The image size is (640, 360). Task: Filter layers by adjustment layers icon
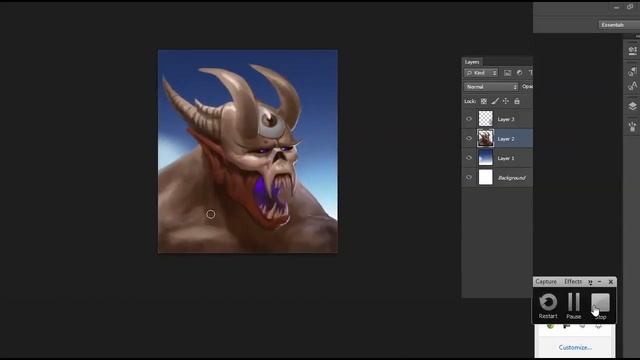(519, 73)
